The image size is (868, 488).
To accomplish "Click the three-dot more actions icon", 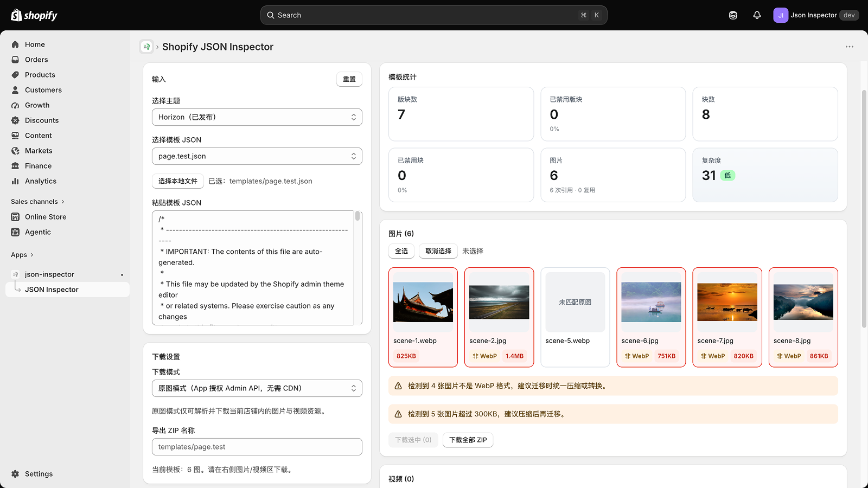I will click(850, 47).
